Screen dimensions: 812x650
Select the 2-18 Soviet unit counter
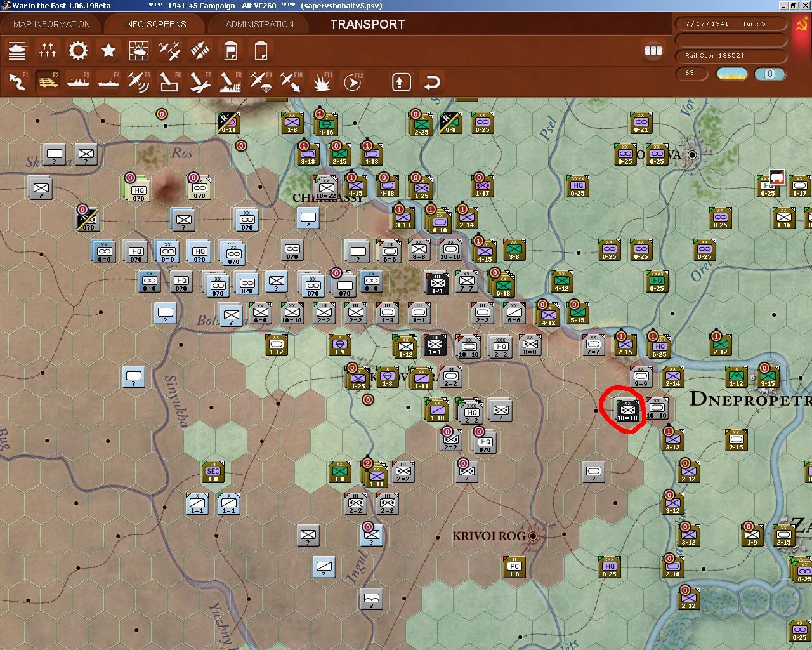point(672,567)
